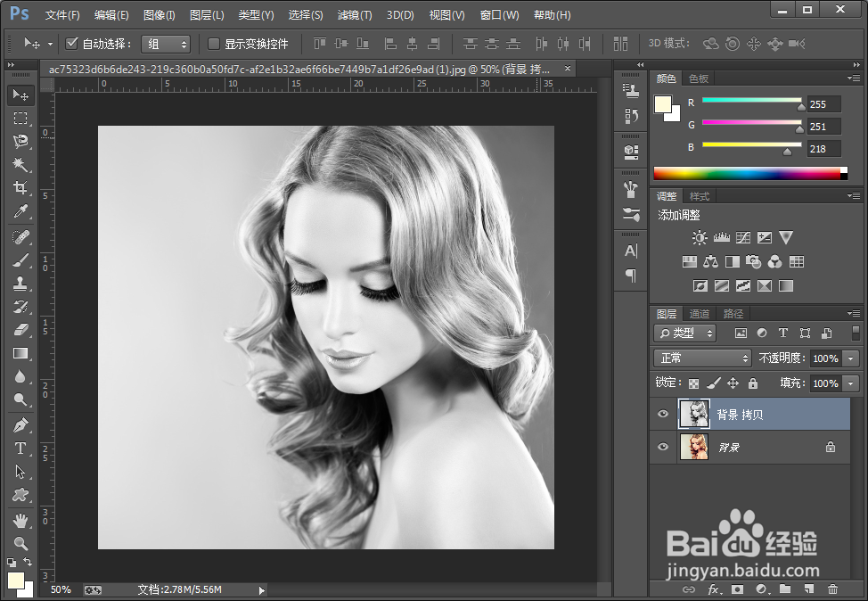
Task: Open layer style fx menu
Action: (714, 589)
